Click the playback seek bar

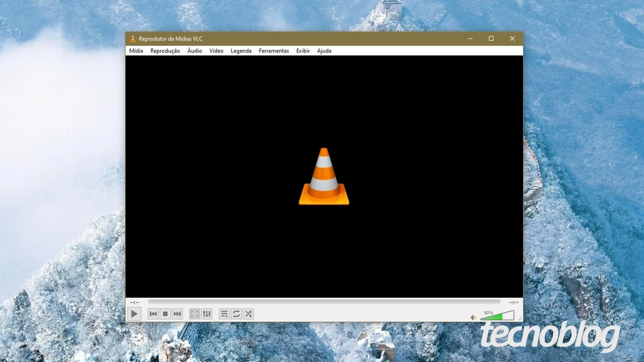(324, 302)
